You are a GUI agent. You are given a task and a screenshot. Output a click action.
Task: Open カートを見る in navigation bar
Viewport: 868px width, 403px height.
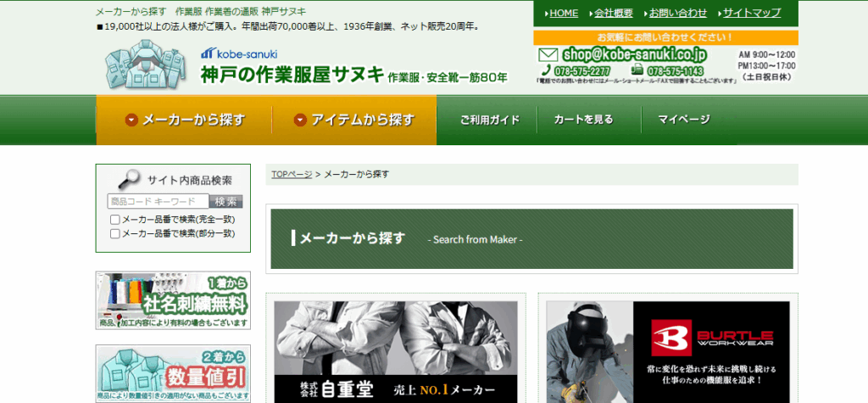pyautogui.click(x=583, y=120)
